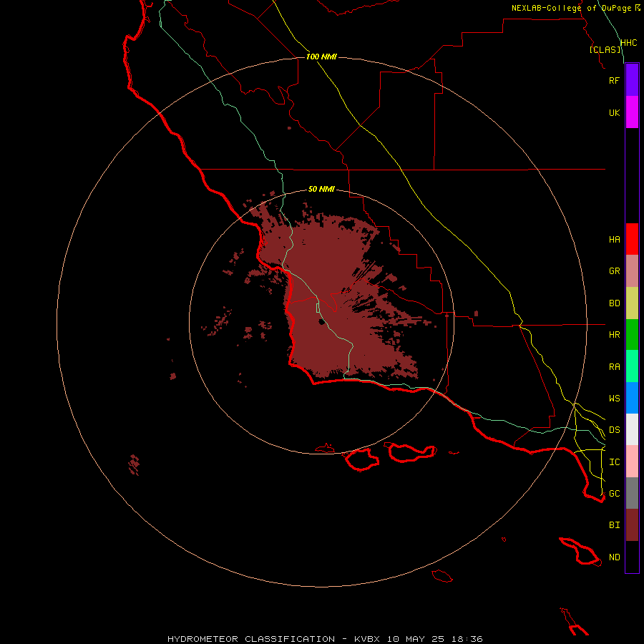Click the '100 NMI' range ring label
Image resolution: width=644 pixels, height=644 pixels.
tap(321, 57)
